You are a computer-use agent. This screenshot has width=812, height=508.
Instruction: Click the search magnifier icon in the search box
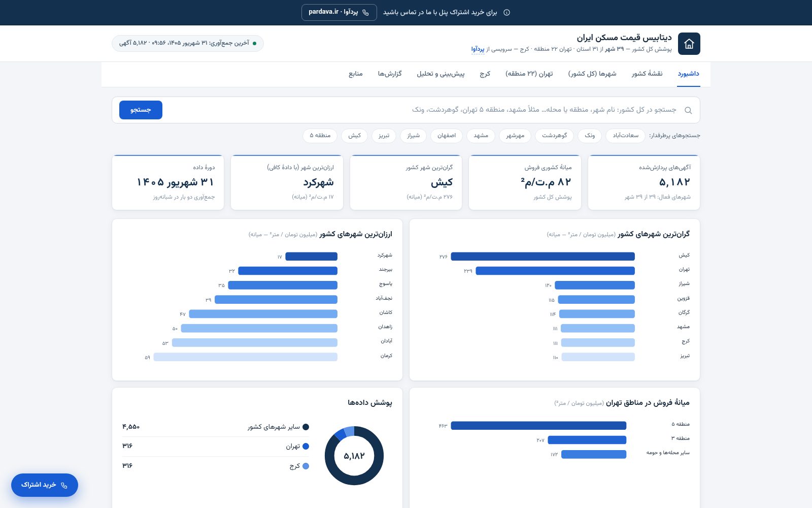coord(688,110)
